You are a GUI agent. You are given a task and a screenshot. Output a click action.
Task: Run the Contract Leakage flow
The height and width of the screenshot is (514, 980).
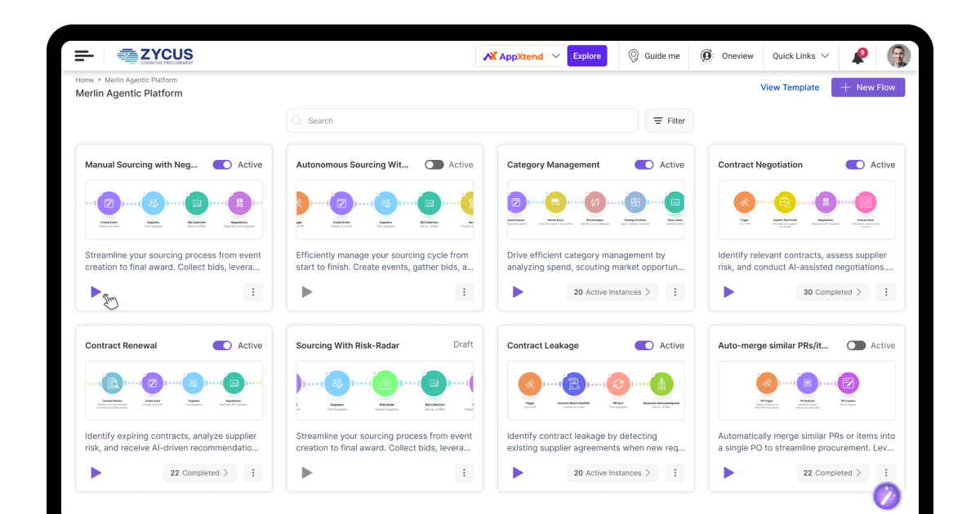pos(518,472)
